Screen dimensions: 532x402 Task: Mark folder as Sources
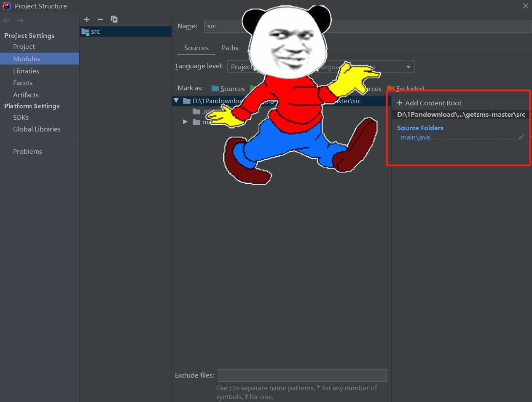click(228, 88)
